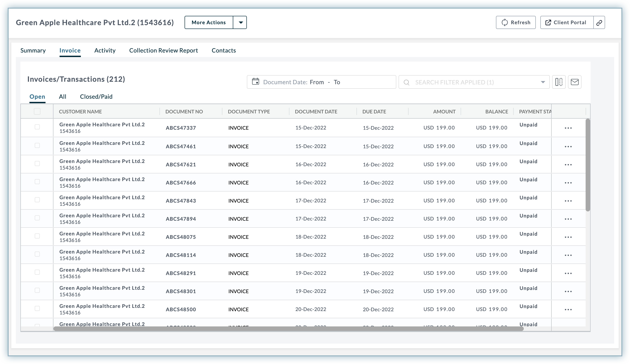Open row actions for ABCS47621
Image resolution: width=630 pixels, height=364 pixels.
568,165
